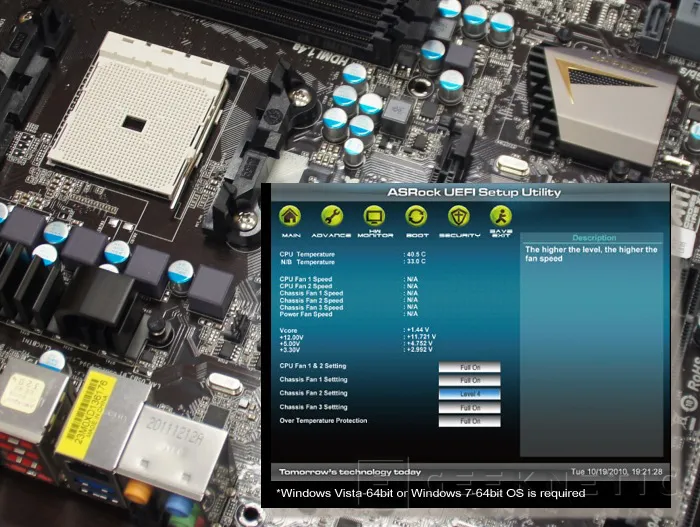Image resolution: width=700 pixels, height=527 pixels.
Task: Click the Vcore voltage label
Action: [288, 330]
